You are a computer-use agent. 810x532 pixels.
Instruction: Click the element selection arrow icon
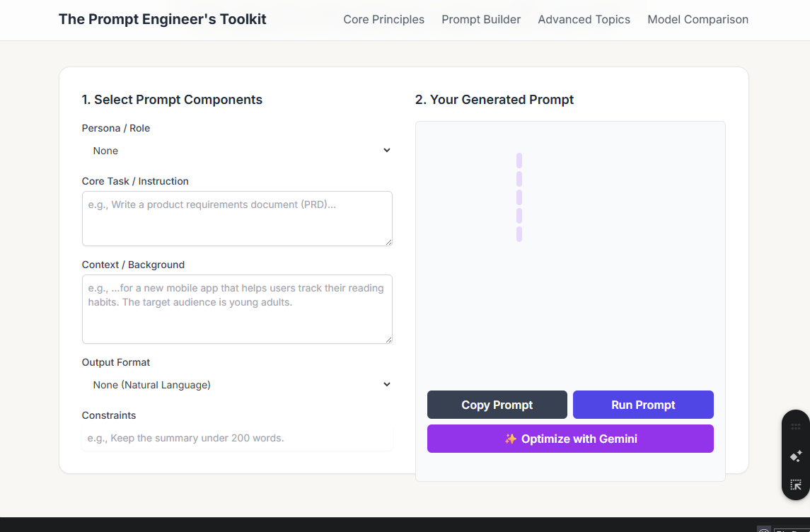pos(796,485)
